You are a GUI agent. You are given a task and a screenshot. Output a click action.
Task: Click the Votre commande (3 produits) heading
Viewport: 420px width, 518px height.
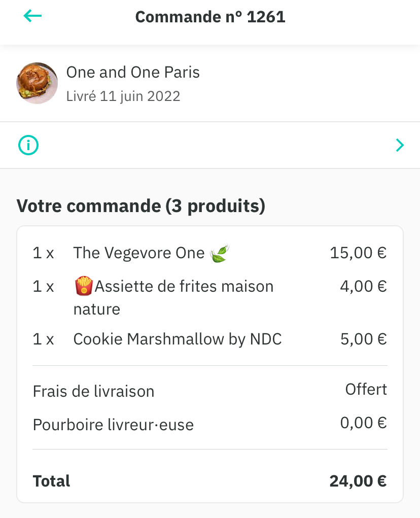click(x=141, y=206)
